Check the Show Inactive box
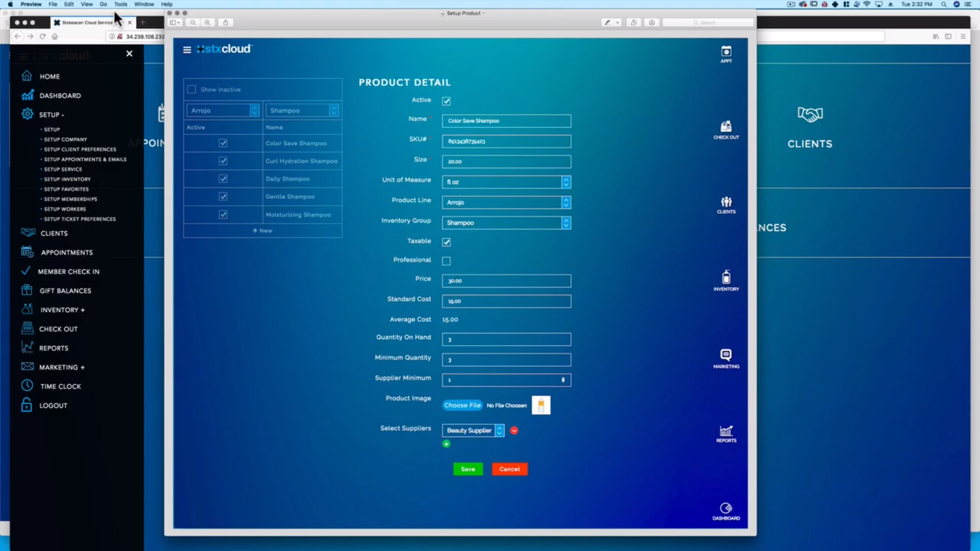This screenshot has height=551, width=980. [192, 89]
